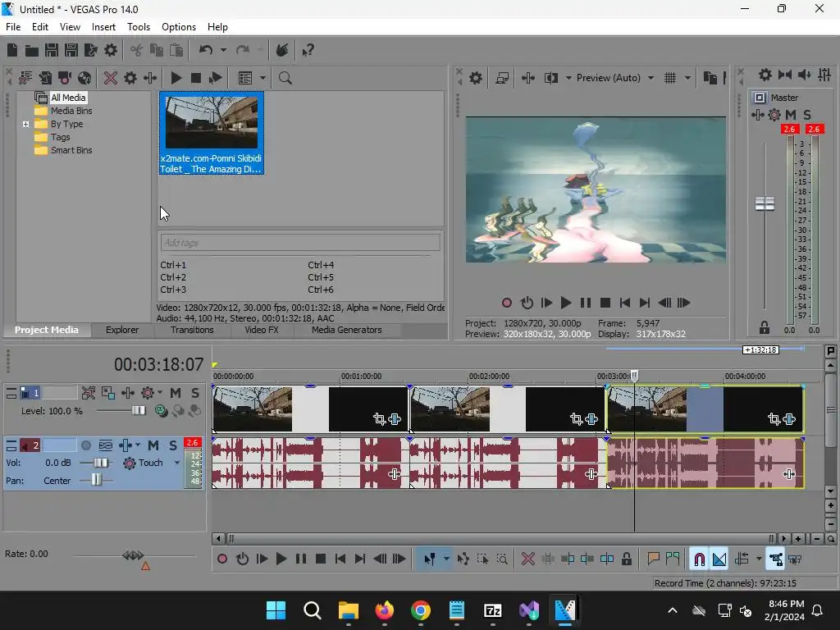The height and width of the screenshot is (630, 840).
Task: Click the Delete red X in timeline toolbar
Action: coord(527,559)
